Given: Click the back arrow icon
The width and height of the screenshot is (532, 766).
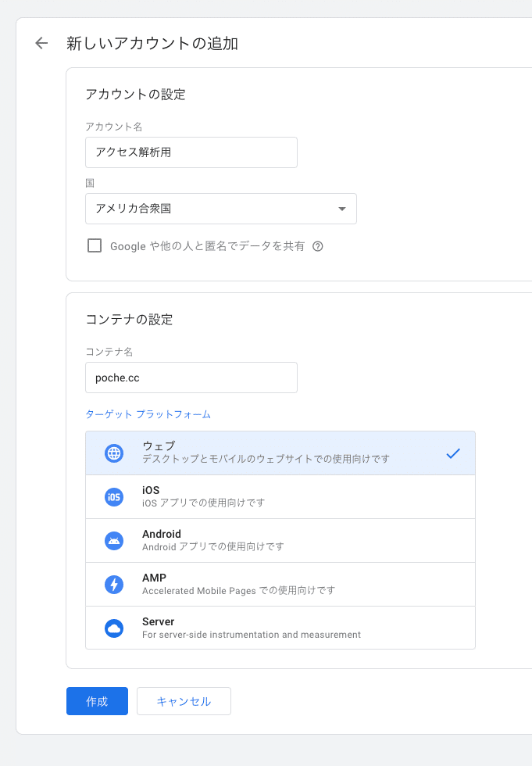Looking at the screenshot, I should pyautogui.click(x=41, y=44).
